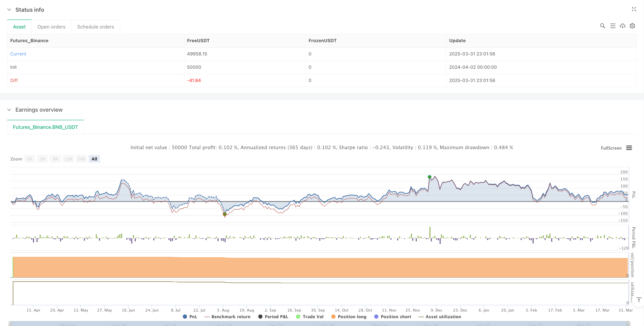Click the FullScreen chart button

[611, 148]
